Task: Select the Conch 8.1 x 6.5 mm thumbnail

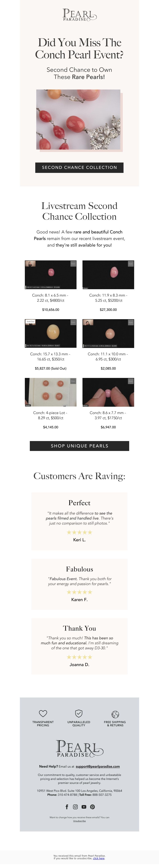Action: point(51,275)
